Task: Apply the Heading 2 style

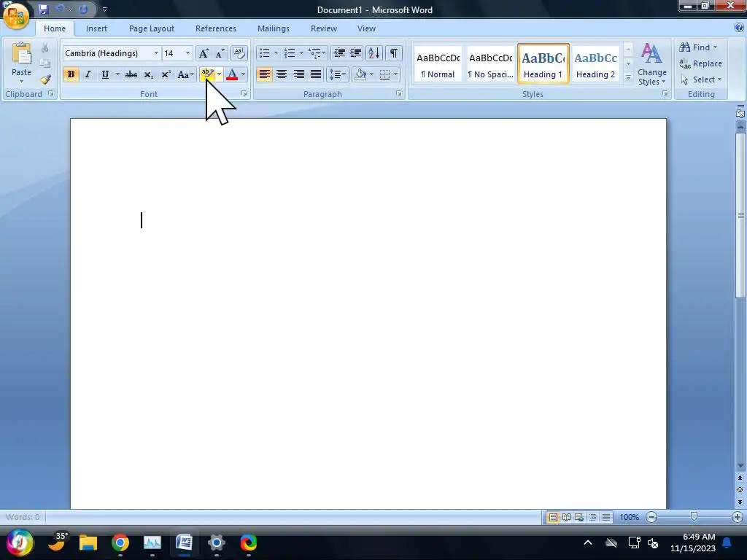Action: [595, 64]
